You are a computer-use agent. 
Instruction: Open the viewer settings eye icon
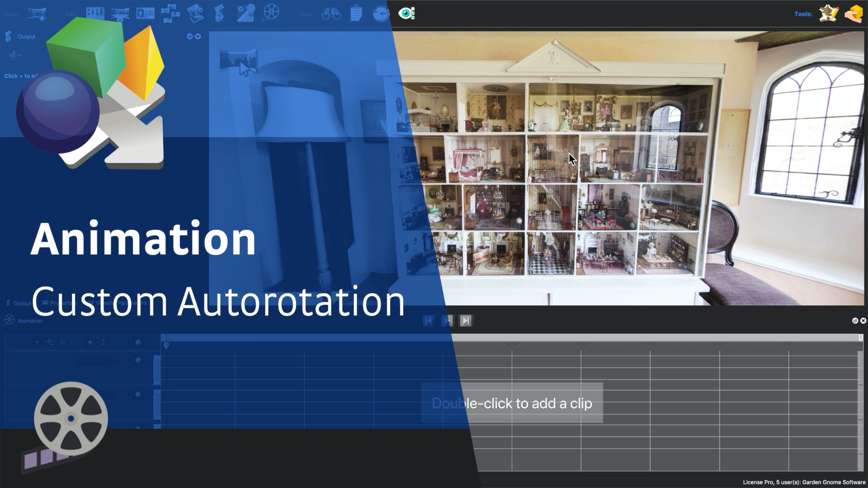(x=406, y=14)
